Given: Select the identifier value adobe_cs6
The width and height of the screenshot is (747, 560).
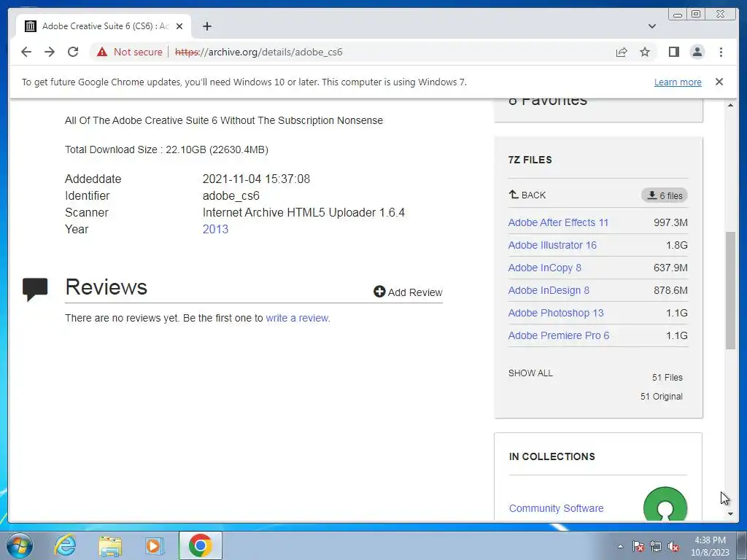Looking at the screenshot, I should tap(231, 195).
